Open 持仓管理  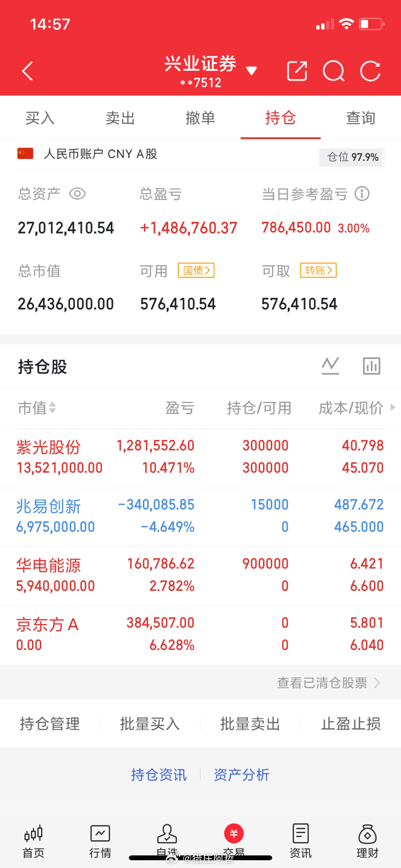(x=50, y=724)
